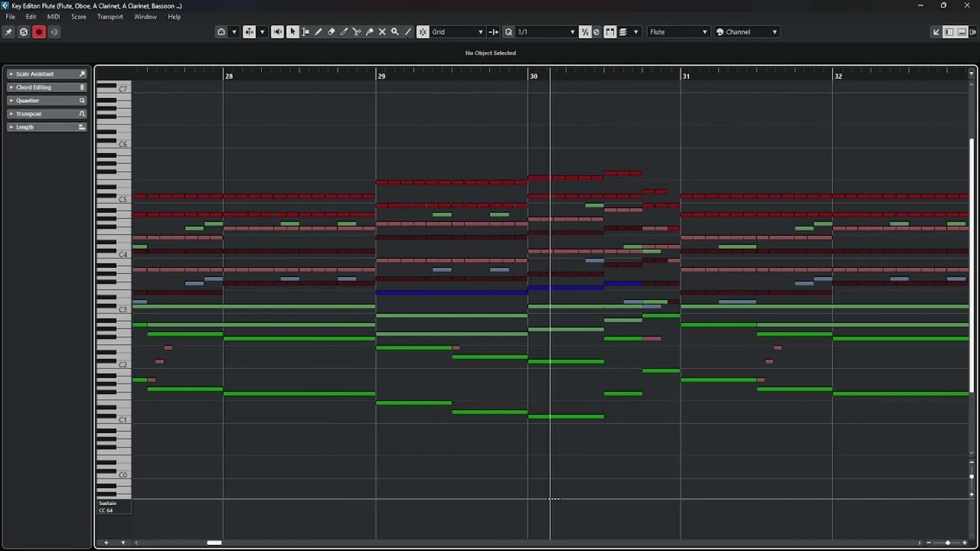This screenshot has height=551, width=980.
Task: Open the File menu
Action: click(11, 17)
